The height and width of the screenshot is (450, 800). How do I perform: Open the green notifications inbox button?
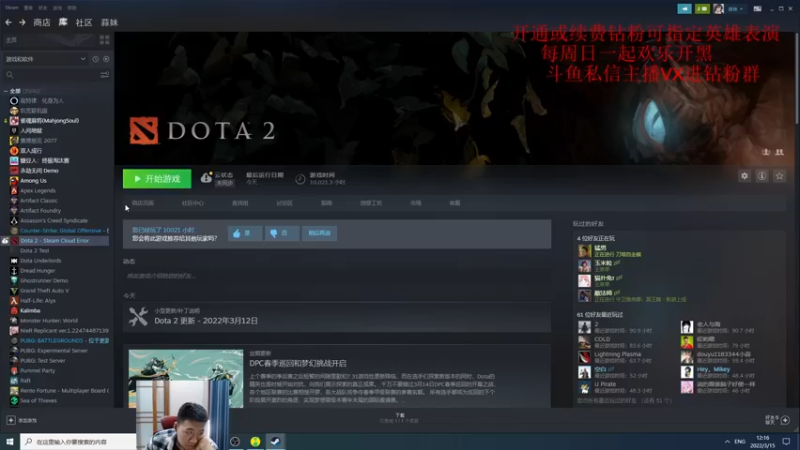[702, 9]
